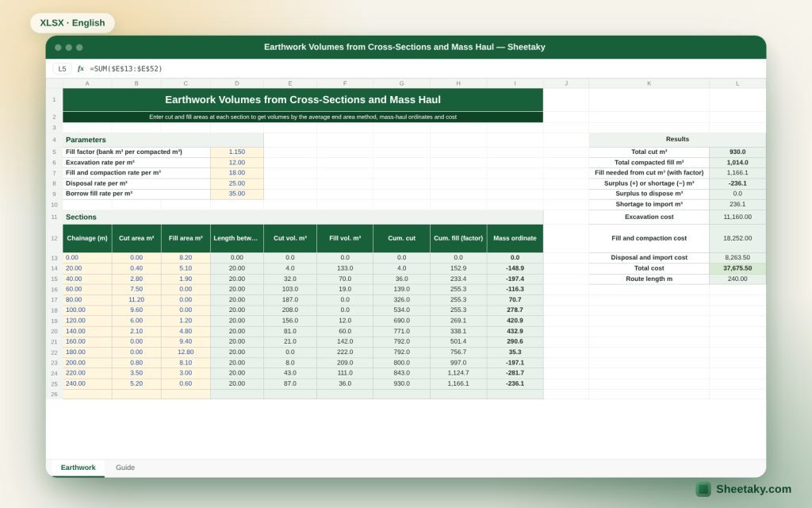Image resolution: width=812 pixels, height=508 pixels.
Task: Click cut area cell 11.20
Action: click(136, 299)
